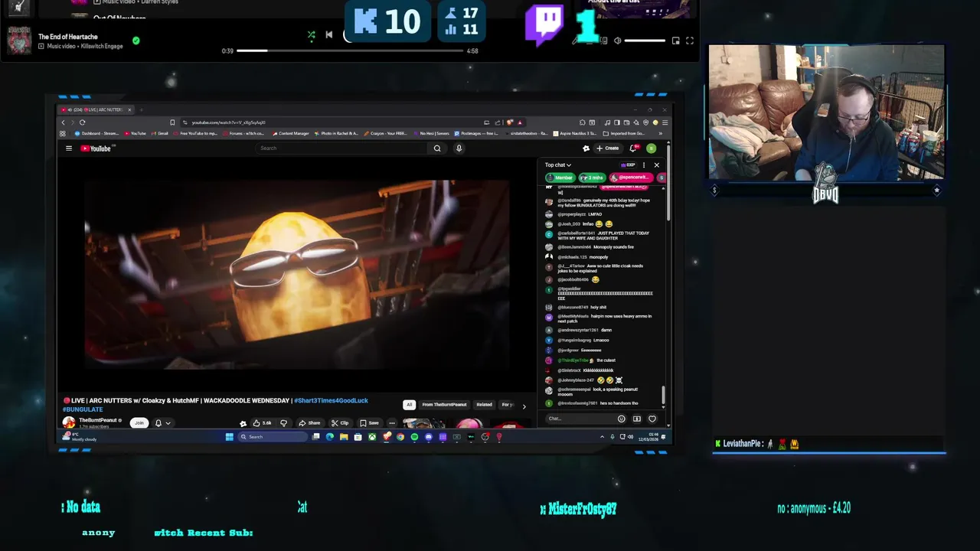Go to YouTube home via logo
The width and height of the screenshot is (980, 551).
[96, 148]
